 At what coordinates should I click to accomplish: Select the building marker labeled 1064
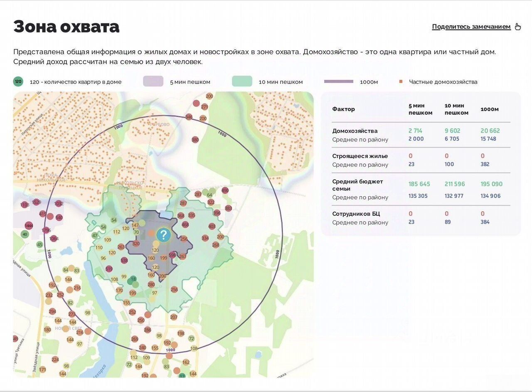pyautogui.click(x=54, y=239)
